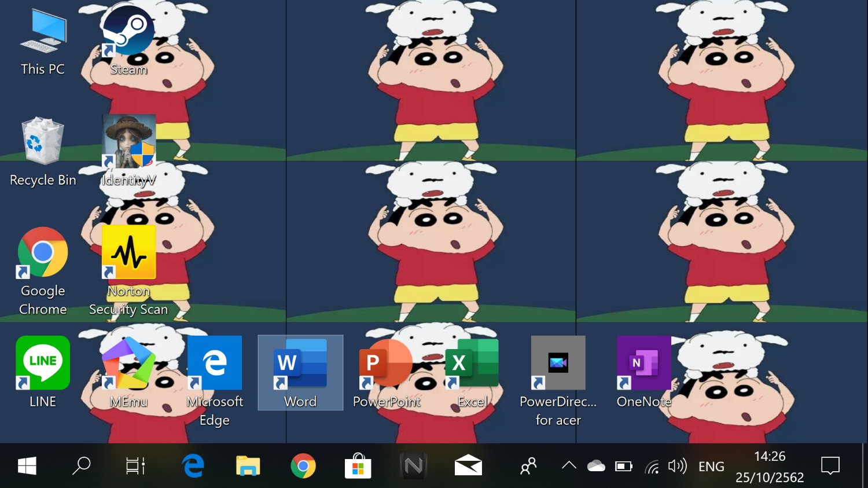Open the This PC desktop icon
This screenshot has height=488, width=868.
(43, 42)
